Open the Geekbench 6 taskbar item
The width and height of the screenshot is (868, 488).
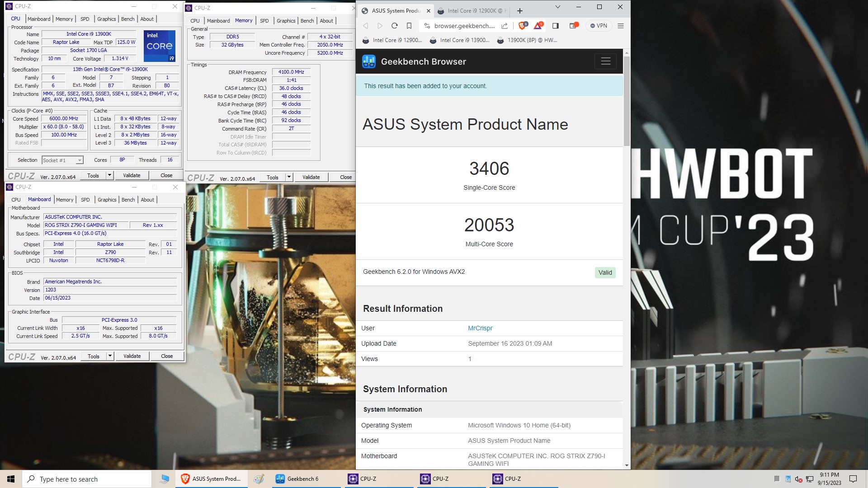click(x=307, y=479)
